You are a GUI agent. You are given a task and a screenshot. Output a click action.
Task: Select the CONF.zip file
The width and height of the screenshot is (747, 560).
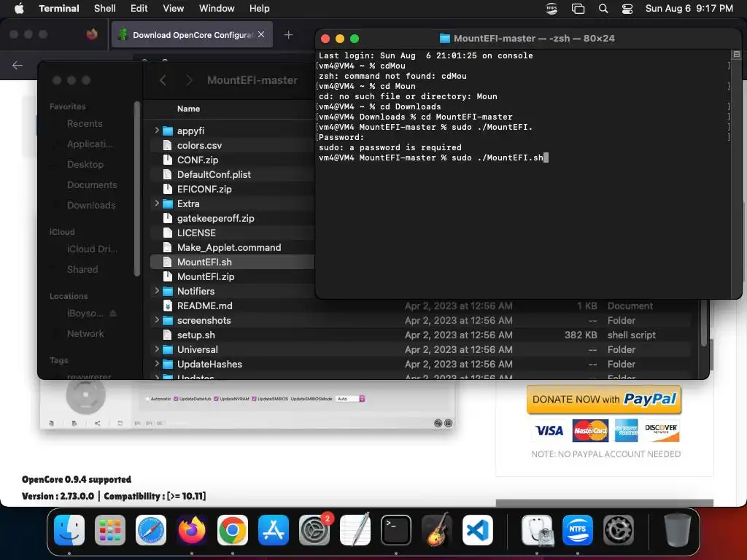pos(197,160)
